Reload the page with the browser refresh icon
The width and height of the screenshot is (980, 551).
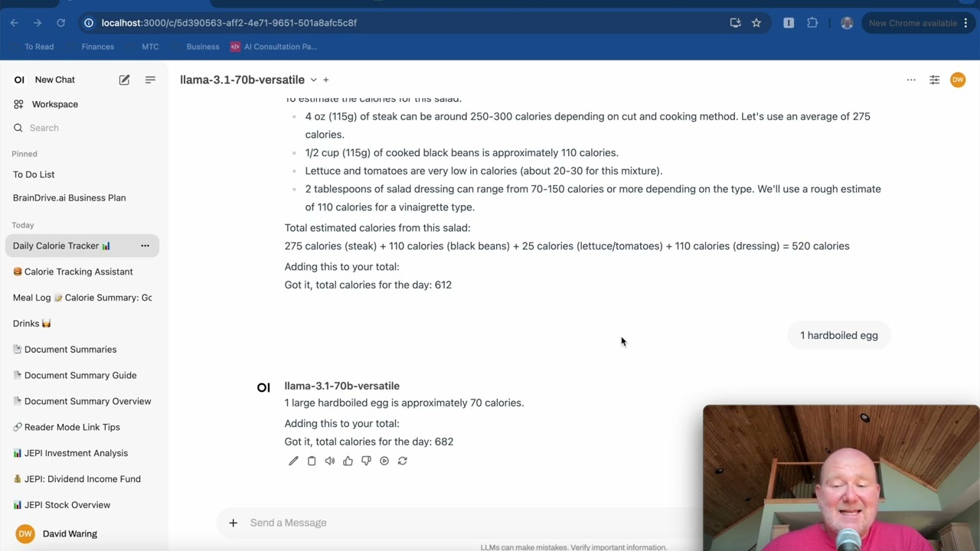60,23
